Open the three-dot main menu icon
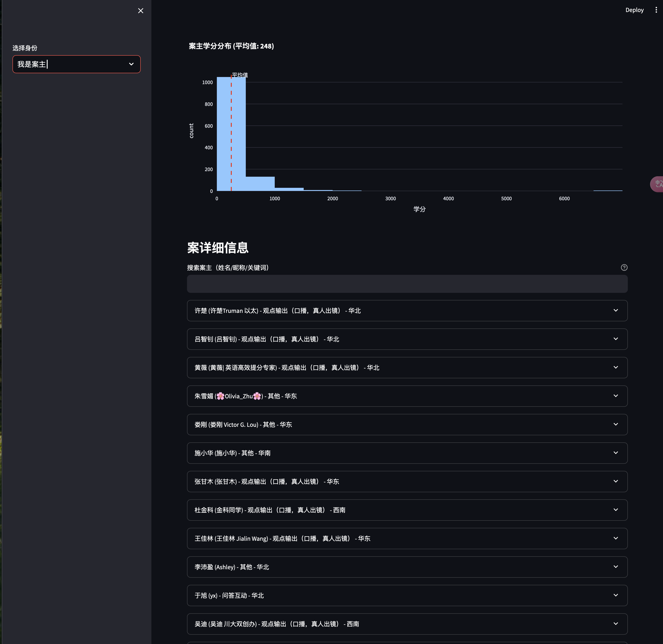Screen dimensions: 663x644 click(x=656, y=10)
